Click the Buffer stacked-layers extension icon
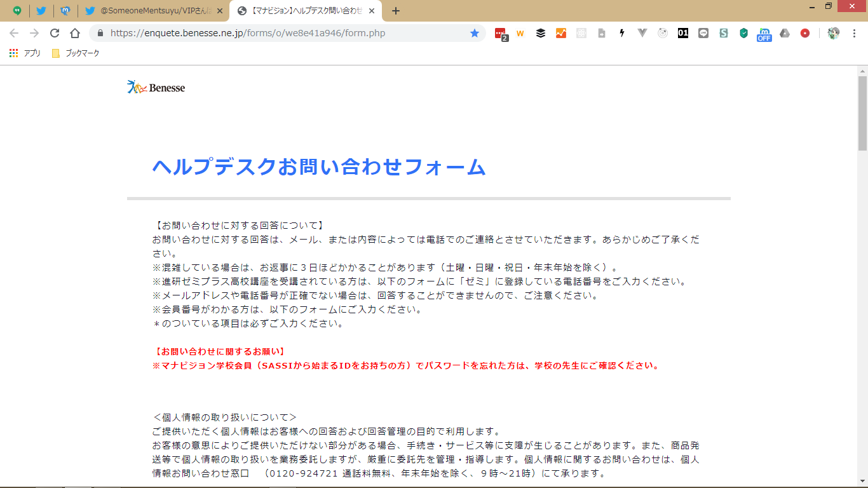Image resolution: width=868 pixels, height=488 pixels. point(541,33)
